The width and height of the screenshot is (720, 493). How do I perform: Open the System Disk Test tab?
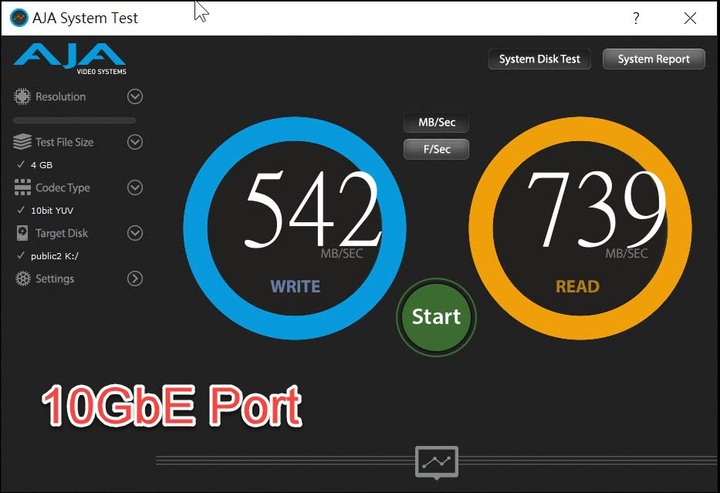540,59
